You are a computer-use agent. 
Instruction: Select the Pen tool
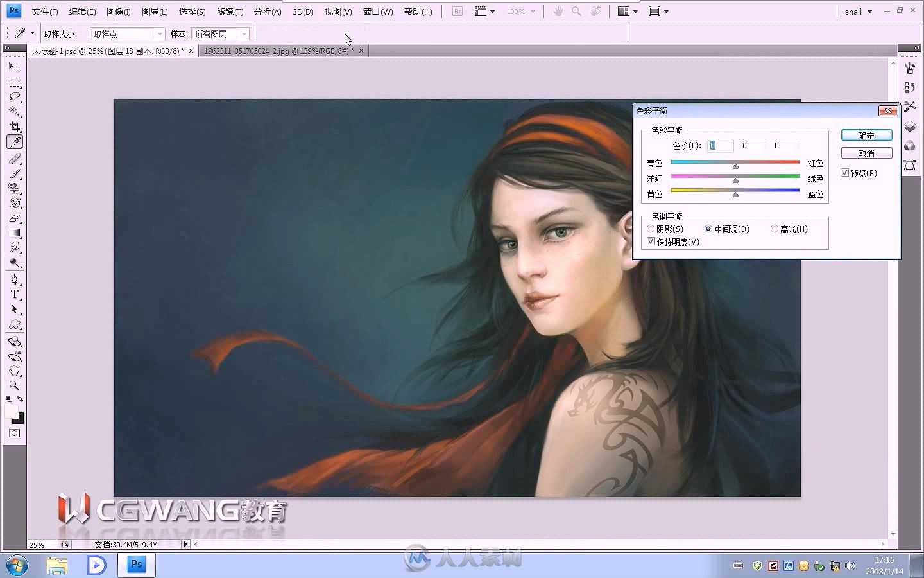[x=14, y=279]
